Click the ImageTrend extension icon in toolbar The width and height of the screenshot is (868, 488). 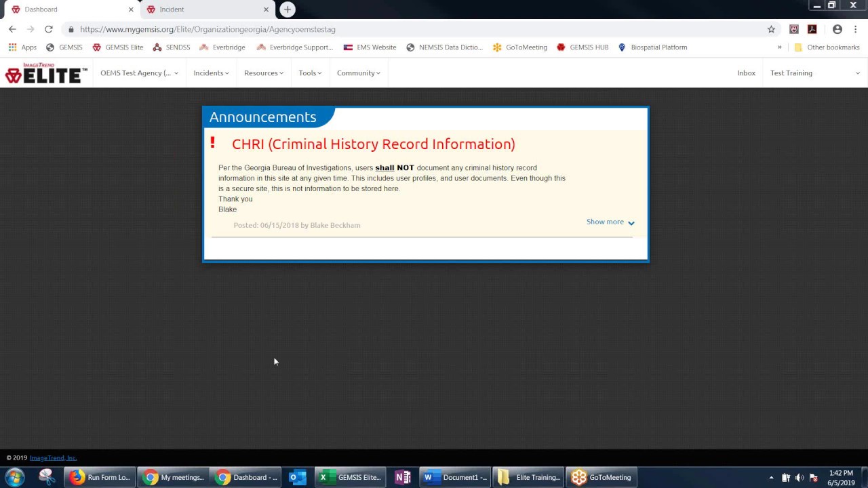[794, 29]
